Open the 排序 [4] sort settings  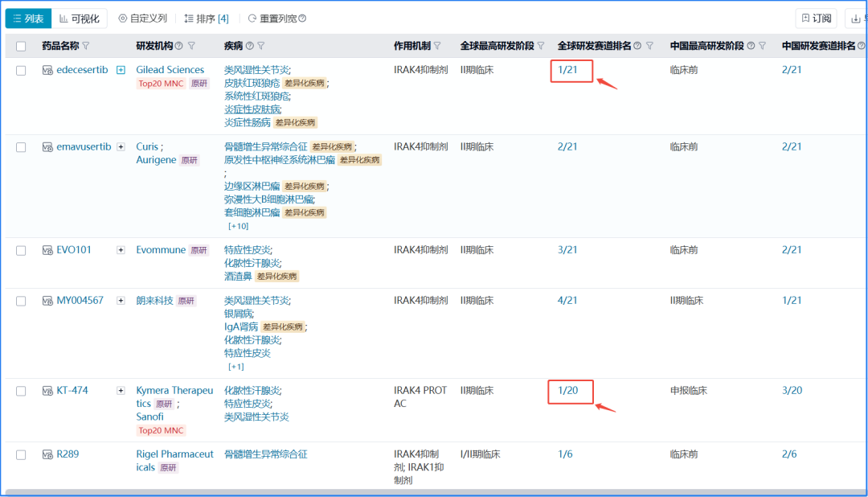coord(207,18)
